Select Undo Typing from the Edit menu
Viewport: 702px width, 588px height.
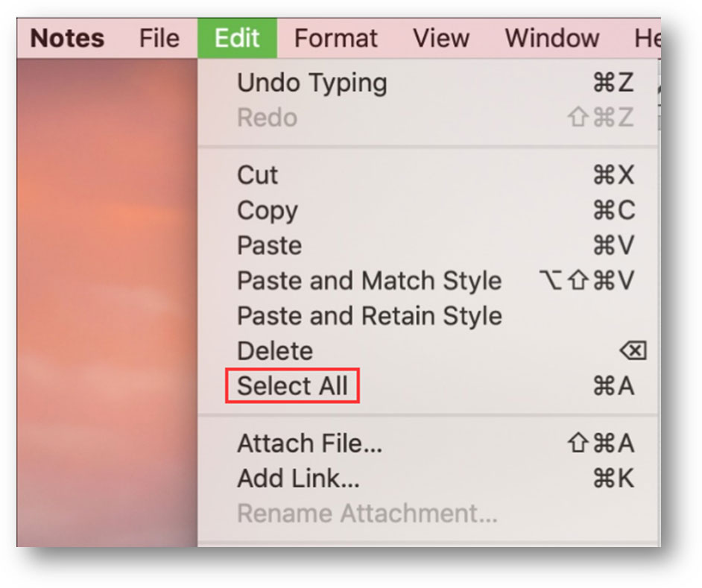tap(312, 83)
